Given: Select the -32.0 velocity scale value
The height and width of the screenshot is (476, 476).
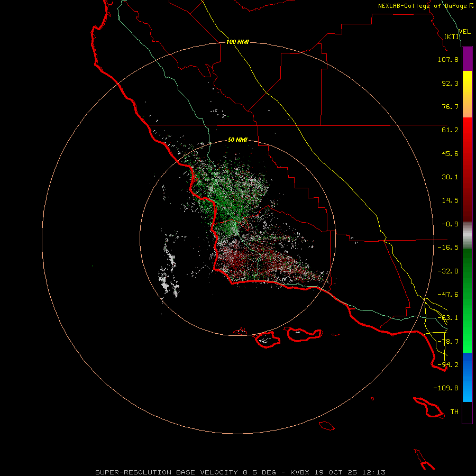Looking at the screenshot, I should (448, 271).
